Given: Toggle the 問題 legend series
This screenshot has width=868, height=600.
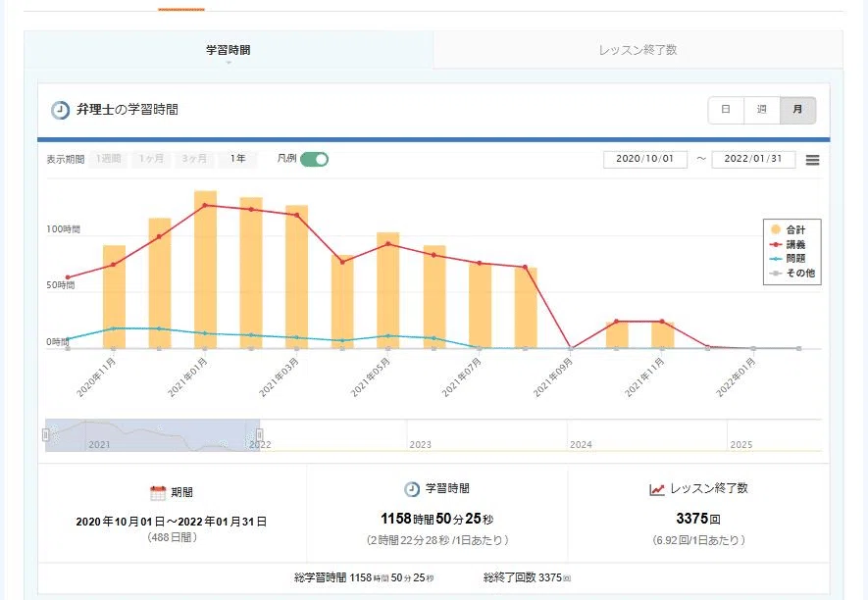Looking at the screenshot, I should click(788, 259).
